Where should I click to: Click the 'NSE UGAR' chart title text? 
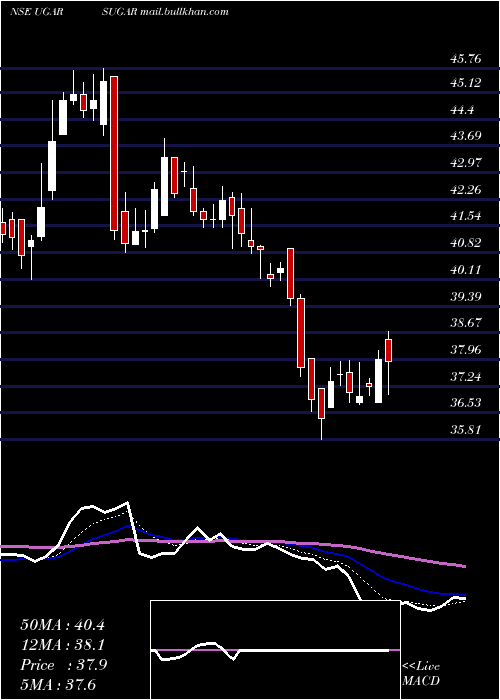tap(36, 12)
